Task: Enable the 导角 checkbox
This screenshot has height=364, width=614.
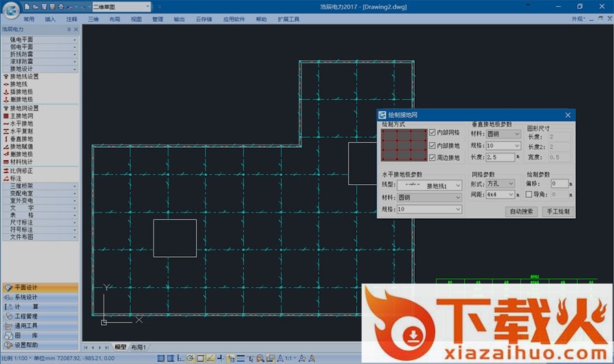Action: [x=529, y=194]
